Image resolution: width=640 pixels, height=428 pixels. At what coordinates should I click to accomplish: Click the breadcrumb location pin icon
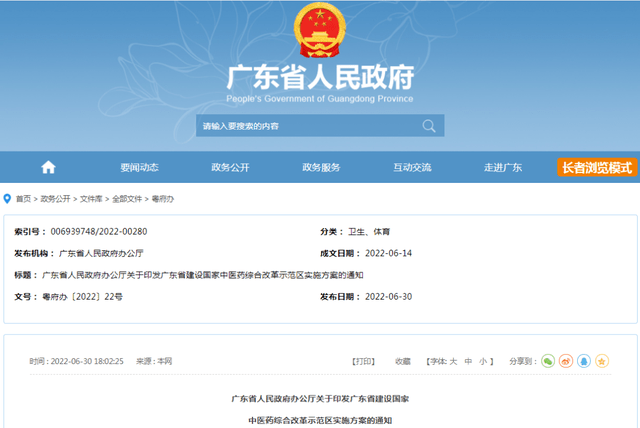(8, 199)
